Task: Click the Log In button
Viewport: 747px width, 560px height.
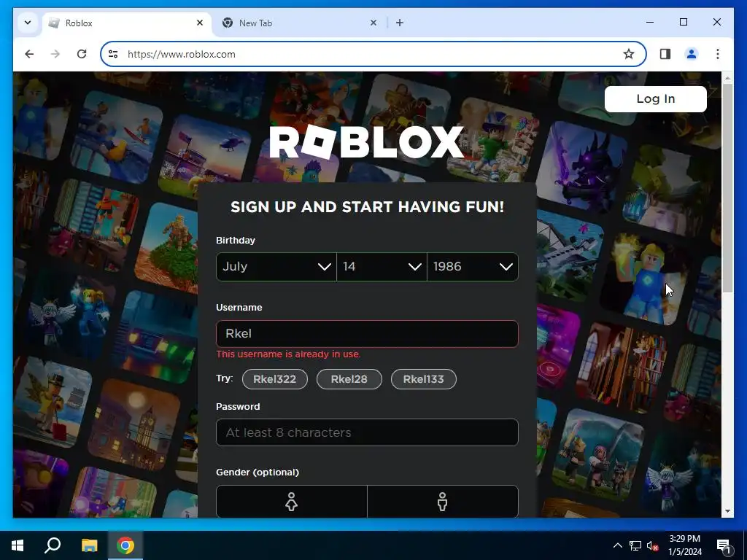Action: (656, 98)
